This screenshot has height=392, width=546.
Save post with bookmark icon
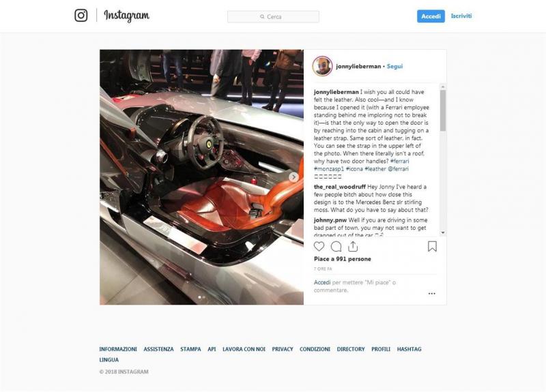click(432, 246)
